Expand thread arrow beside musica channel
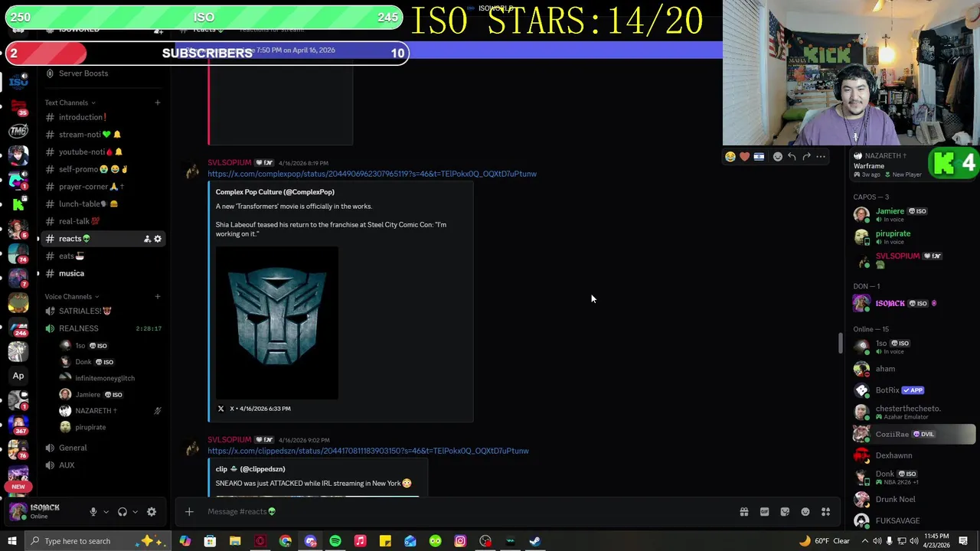 tap(38, 273)
